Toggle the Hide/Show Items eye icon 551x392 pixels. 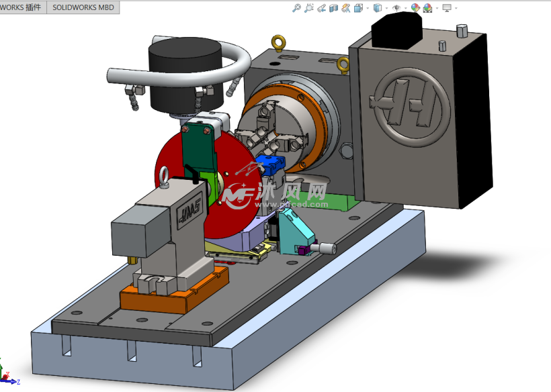click(x=396, y=8)
